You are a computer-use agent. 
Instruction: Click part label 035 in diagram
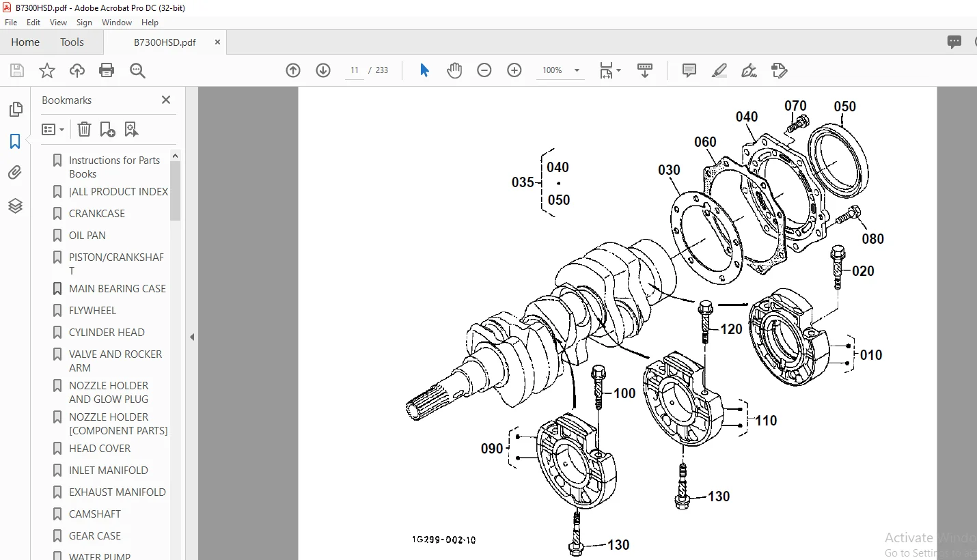(x=523, y=182)
